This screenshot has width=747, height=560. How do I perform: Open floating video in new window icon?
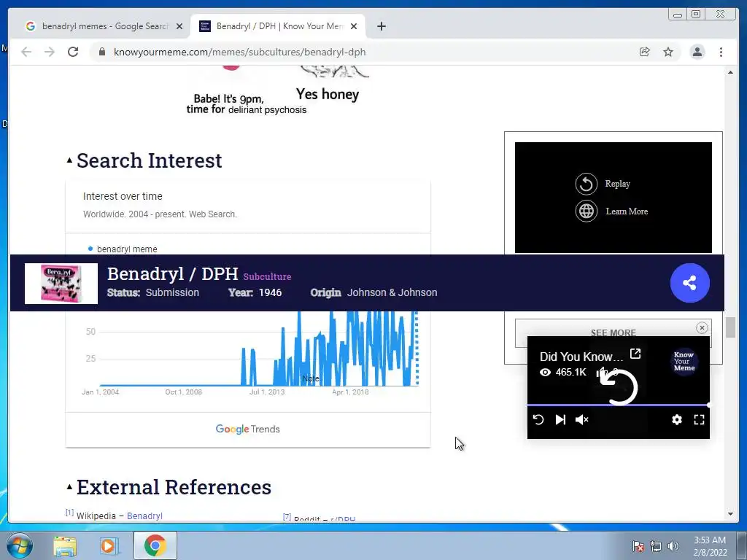point(635,354)
